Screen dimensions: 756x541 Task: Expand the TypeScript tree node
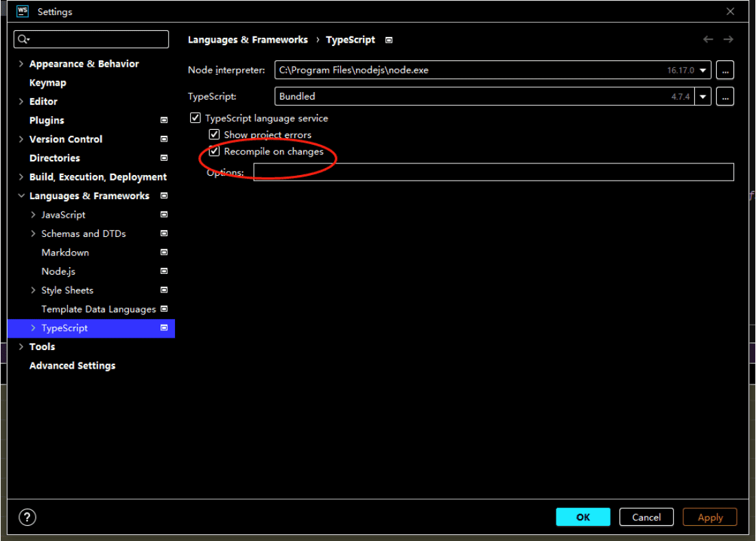33,327
